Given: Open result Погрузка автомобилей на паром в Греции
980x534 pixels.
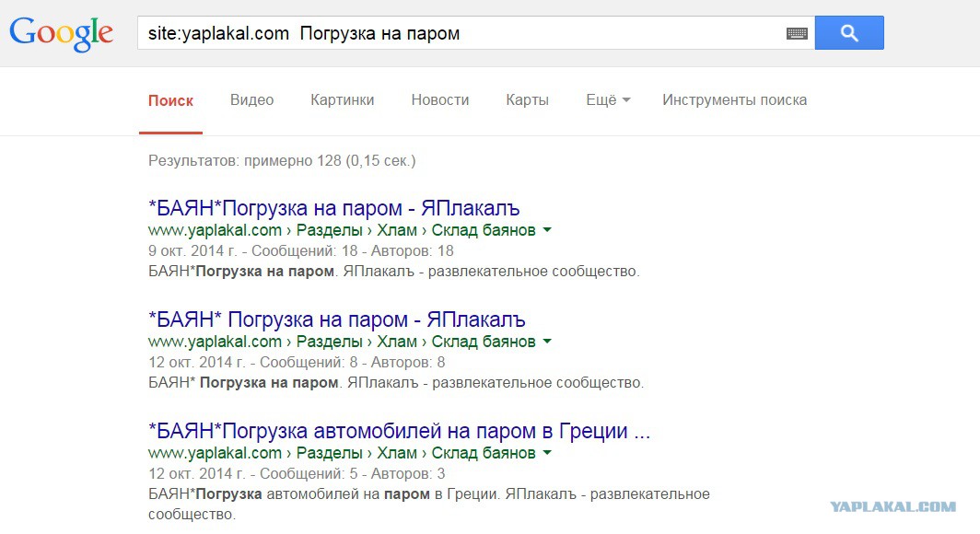Looking at the screenshot, I should pyautogui.click(x=399, y=430).
